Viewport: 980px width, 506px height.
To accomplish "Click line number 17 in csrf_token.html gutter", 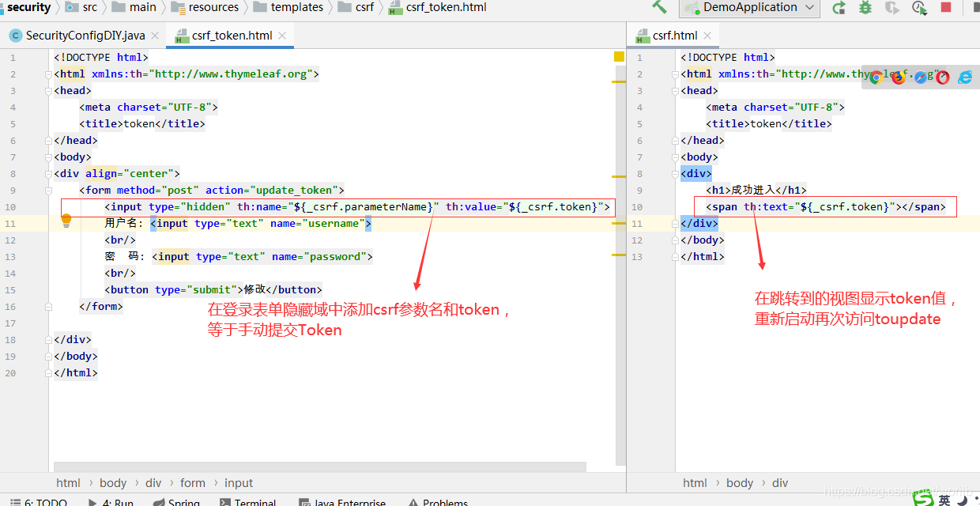I will 10,323.
